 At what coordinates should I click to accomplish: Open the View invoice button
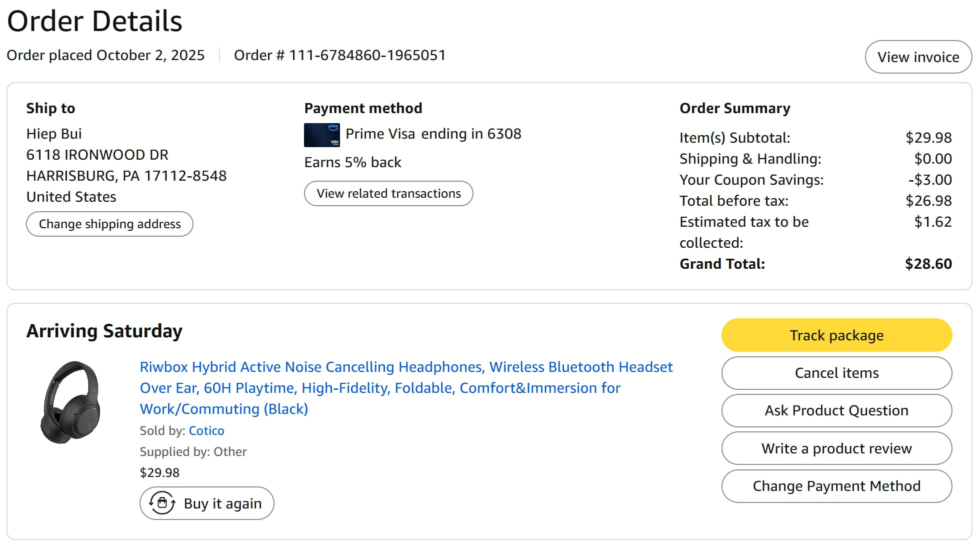918,57
